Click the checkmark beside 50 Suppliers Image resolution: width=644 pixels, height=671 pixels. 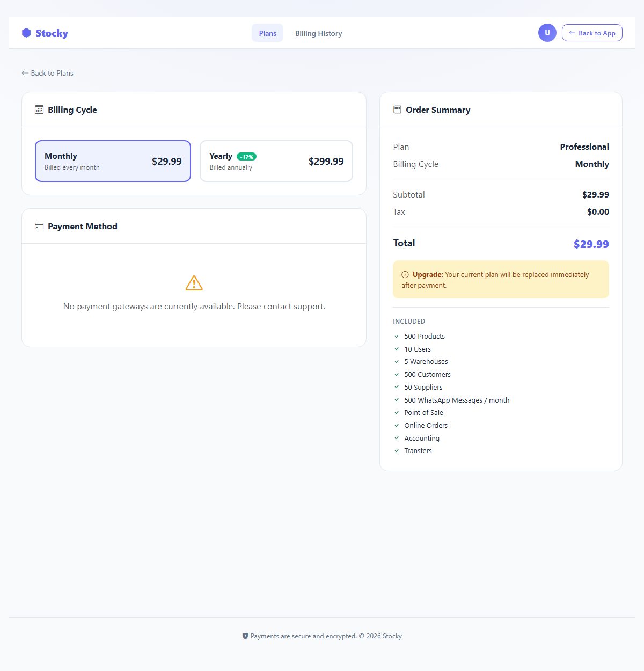[x=397, y=387]
